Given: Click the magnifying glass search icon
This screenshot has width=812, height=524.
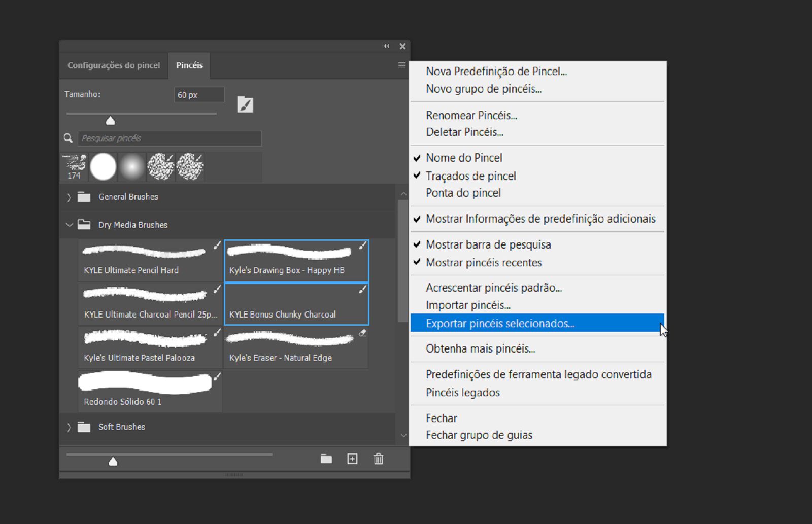Looking at the screenshot, I should click(x=69, y=137).
